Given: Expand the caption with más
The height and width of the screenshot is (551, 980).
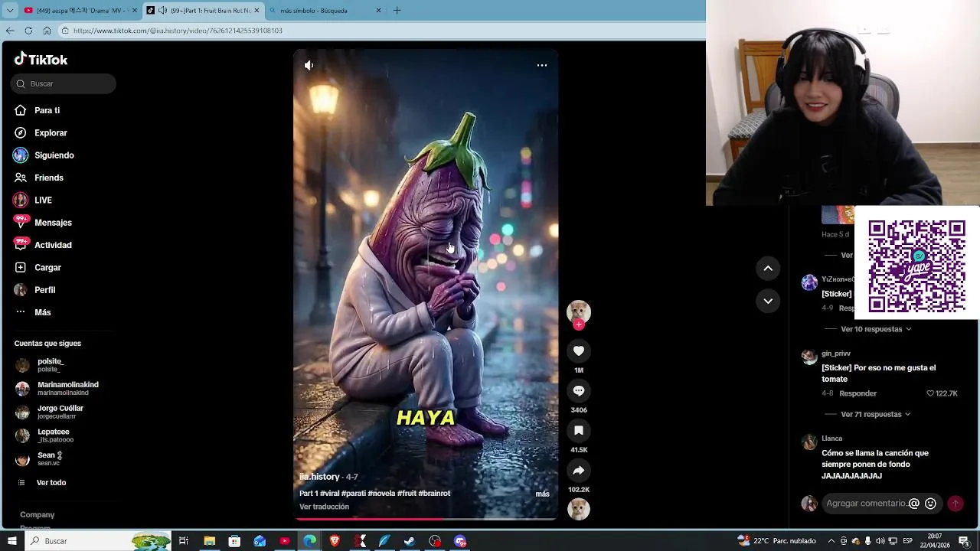Looking at the screenshot, I should tap(542, 494).
